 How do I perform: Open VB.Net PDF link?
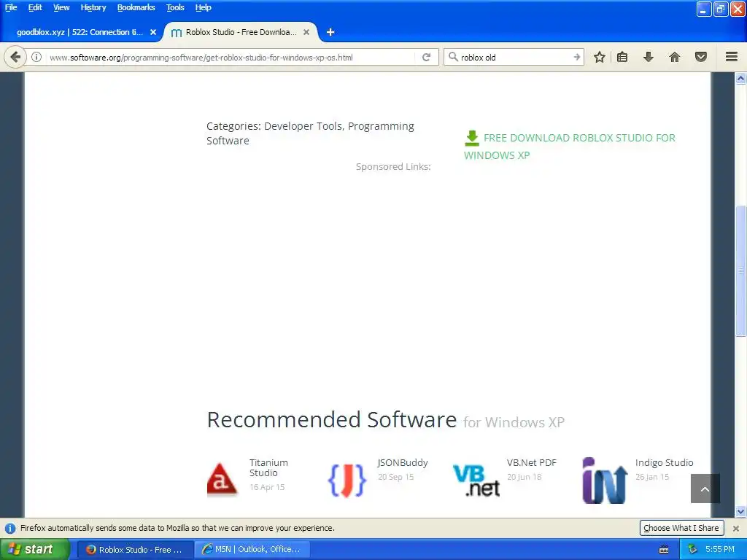point(531,463)
